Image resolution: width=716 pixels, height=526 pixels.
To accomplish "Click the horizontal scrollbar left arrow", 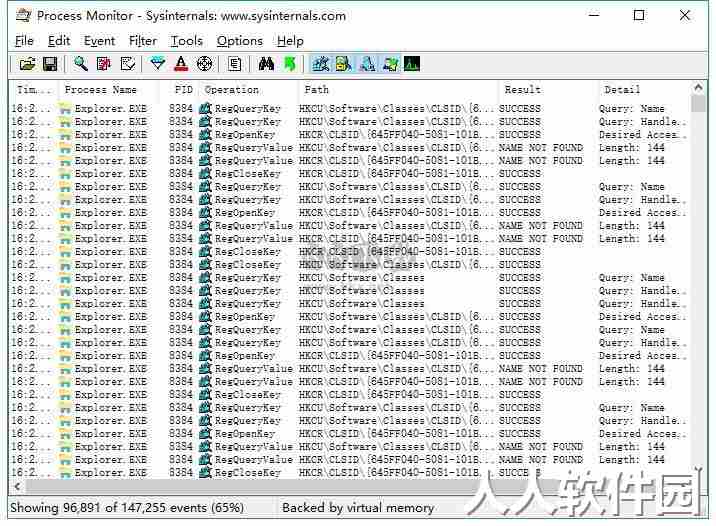I will (17, 486).
